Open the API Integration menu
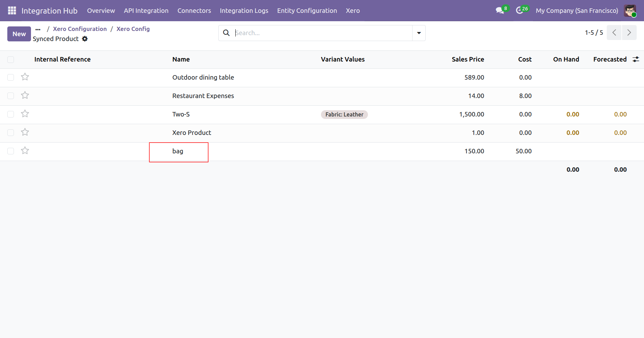This screenshot has width=644, height=338. [x=146, y=10]
